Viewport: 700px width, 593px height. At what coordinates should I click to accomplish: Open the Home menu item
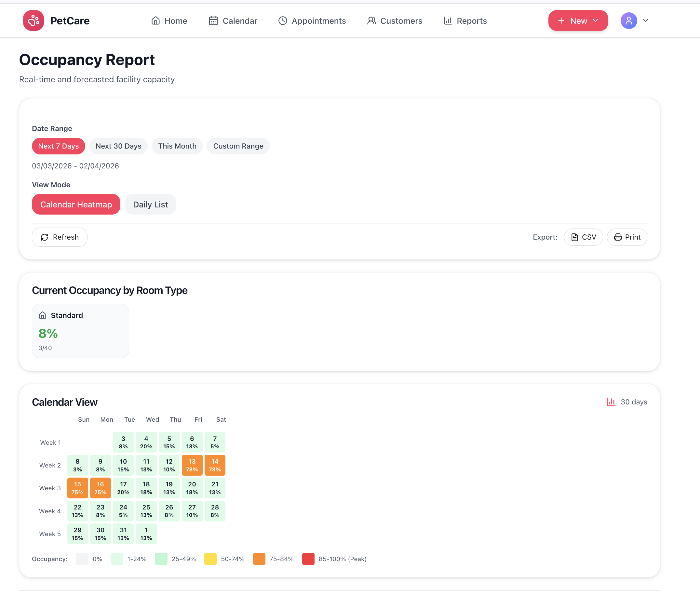click(x=169, y=20)
